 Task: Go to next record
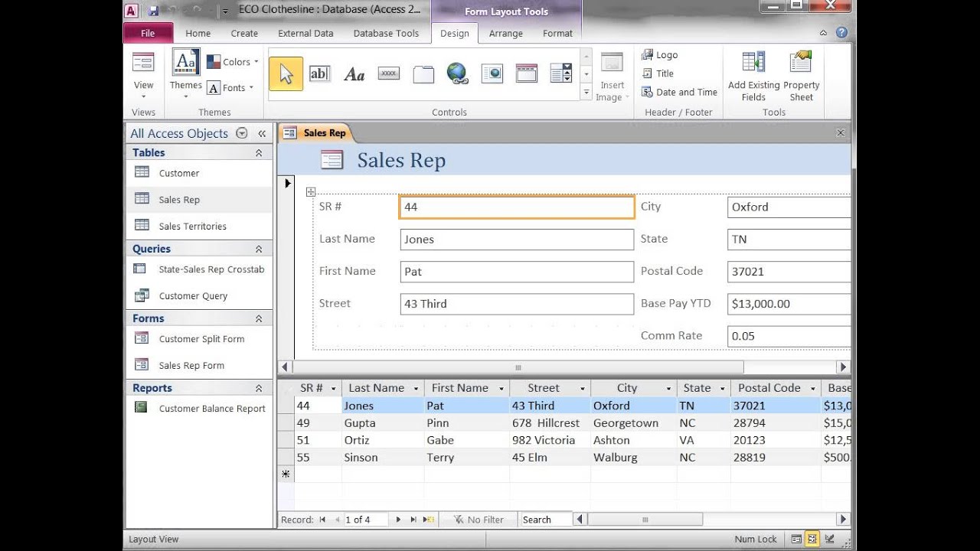[x=398, y=520]
